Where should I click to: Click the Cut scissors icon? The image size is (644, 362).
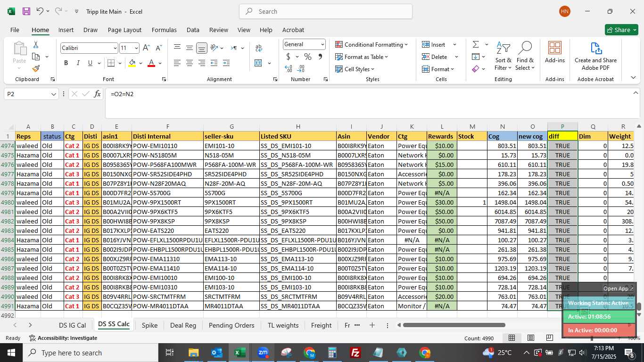(x=36, y=45)
